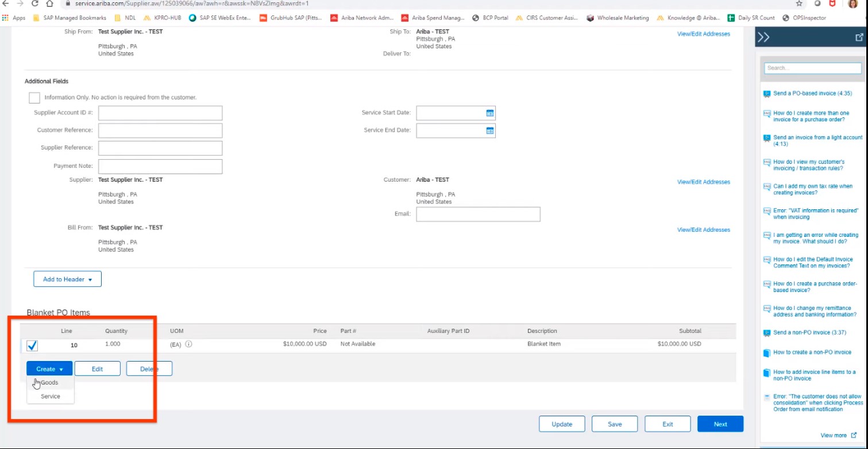Click the Next button

720,424
